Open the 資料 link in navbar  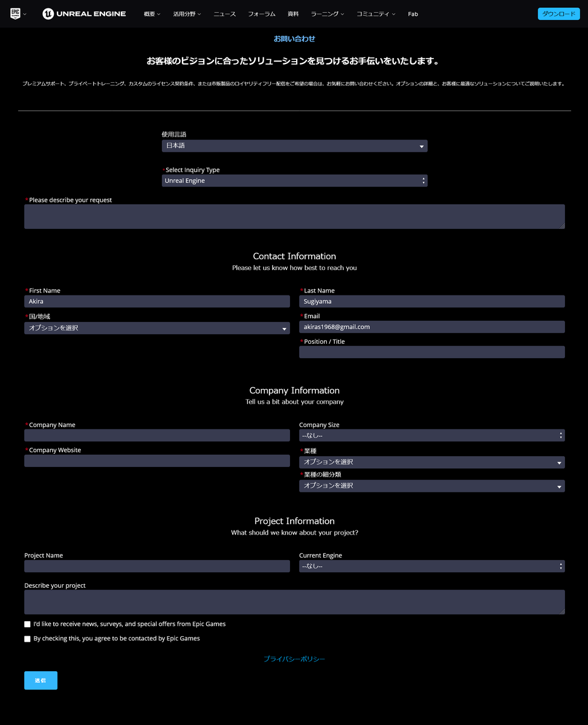(x=293, y=14)
